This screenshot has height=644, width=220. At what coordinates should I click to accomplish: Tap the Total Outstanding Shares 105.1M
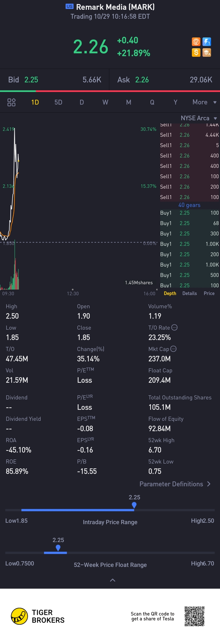tap(159, 407)
